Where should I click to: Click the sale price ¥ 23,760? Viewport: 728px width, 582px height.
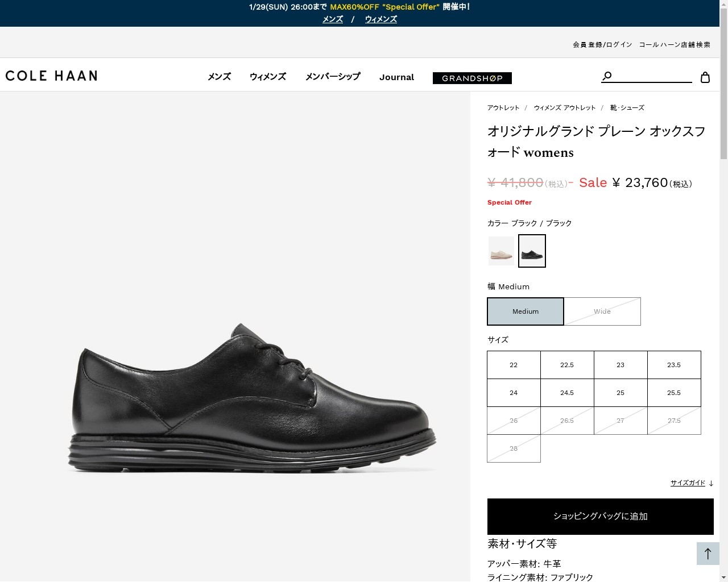(x=640, y=182)
